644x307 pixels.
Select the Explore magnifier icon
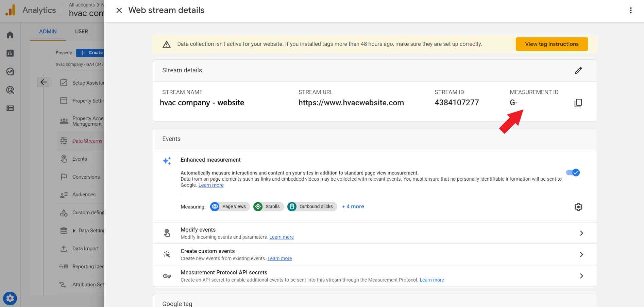click(x=10, y=90)
